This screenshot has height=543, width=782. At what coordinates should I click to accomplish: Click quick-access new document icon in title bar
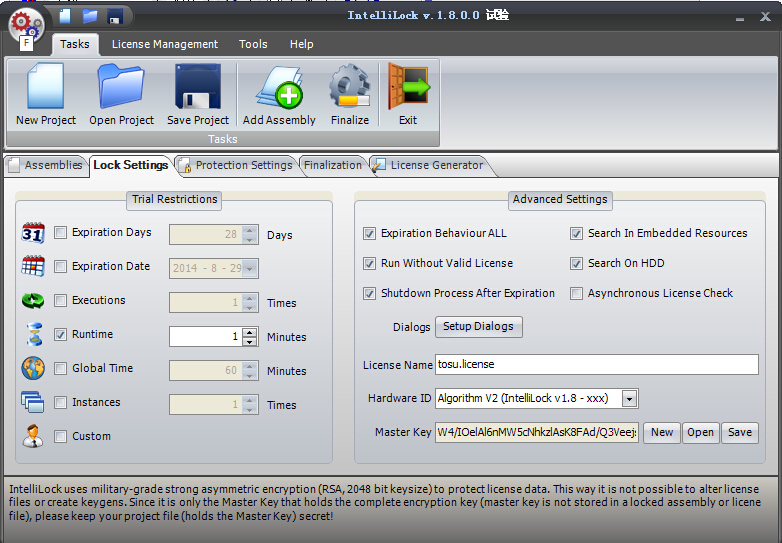65,15
